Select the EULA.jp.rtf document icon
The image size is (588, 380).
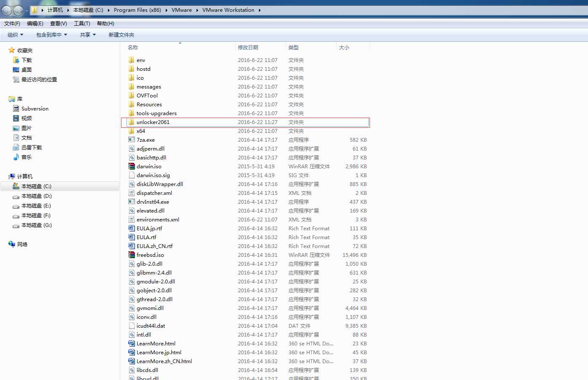[x=132, y=228]
